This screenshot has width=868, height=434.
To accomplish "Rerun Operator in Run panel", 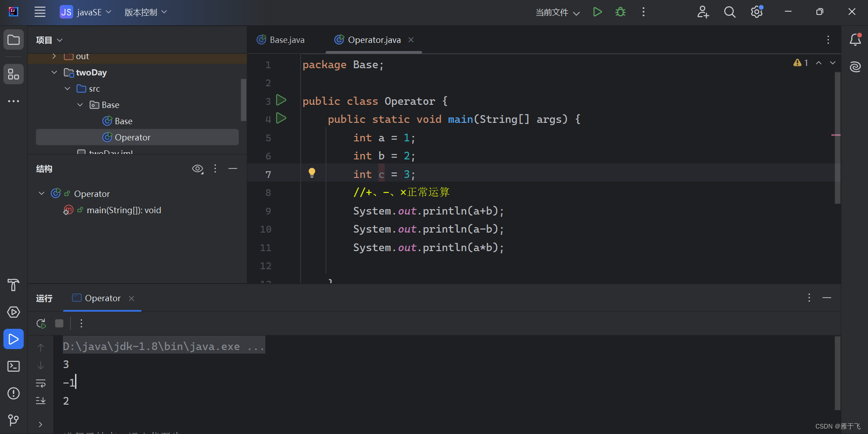I will (41, 323).
